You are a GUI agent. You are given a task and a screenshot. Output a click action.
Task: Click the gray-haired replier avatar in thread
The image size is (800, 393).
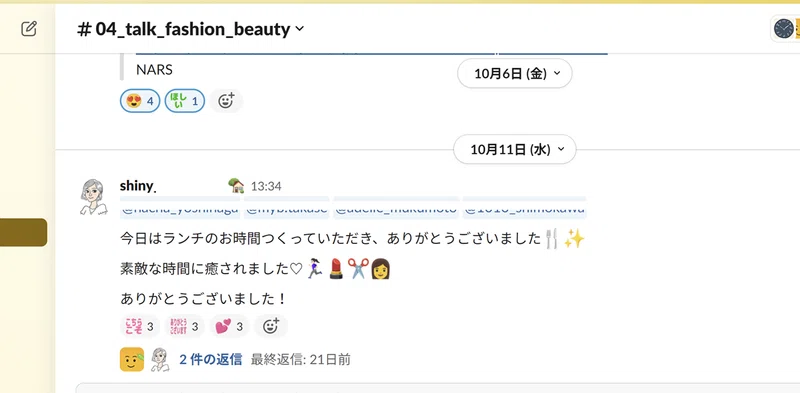click(x=160, y=359)
